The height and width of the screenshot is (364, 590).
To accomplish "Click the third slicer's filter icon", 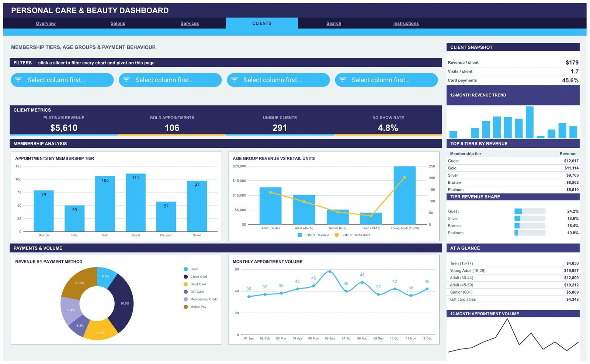I will (x=235, y=80).
